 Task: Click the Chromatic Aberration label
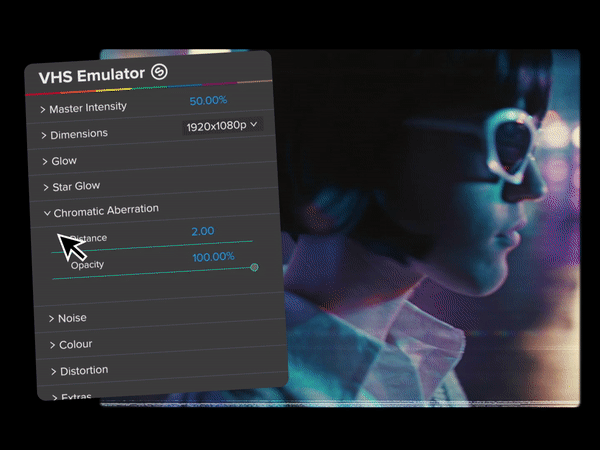[106, 210]
